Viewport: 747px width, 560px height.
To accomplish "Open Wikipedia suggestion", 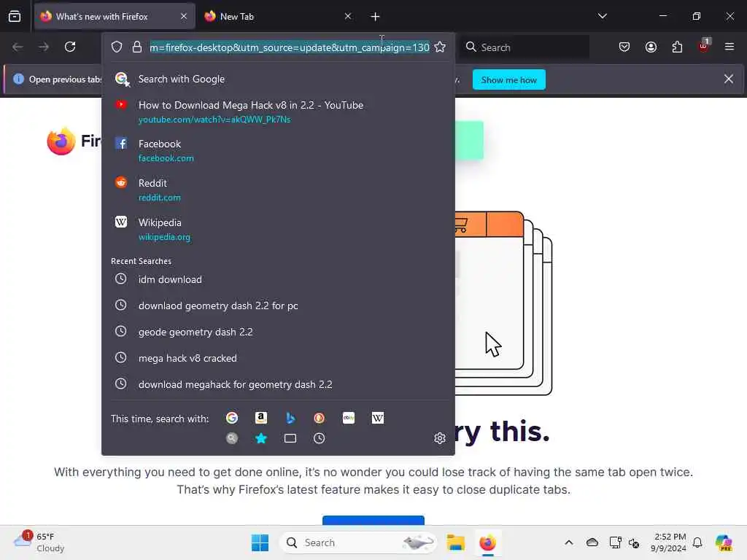I will coord(278,230).
